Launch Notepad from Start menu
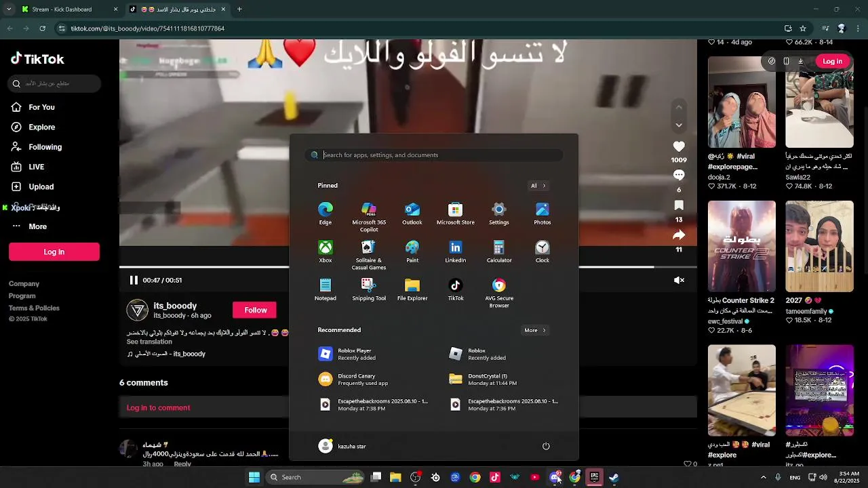This screenshot has height=488, width=868. (325, 289)
